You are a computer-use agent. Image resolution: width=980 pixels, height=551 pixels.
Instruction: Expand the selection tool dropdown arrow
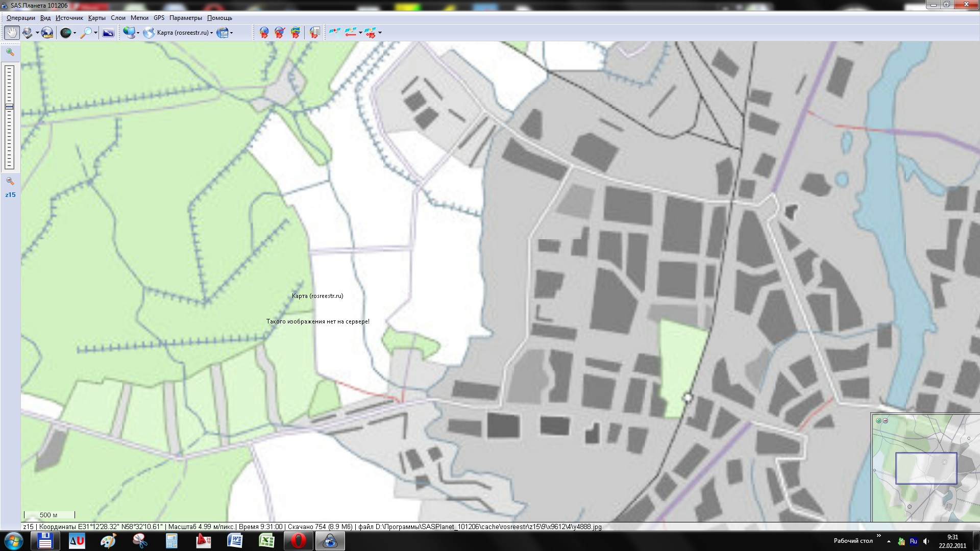point(37,33)
